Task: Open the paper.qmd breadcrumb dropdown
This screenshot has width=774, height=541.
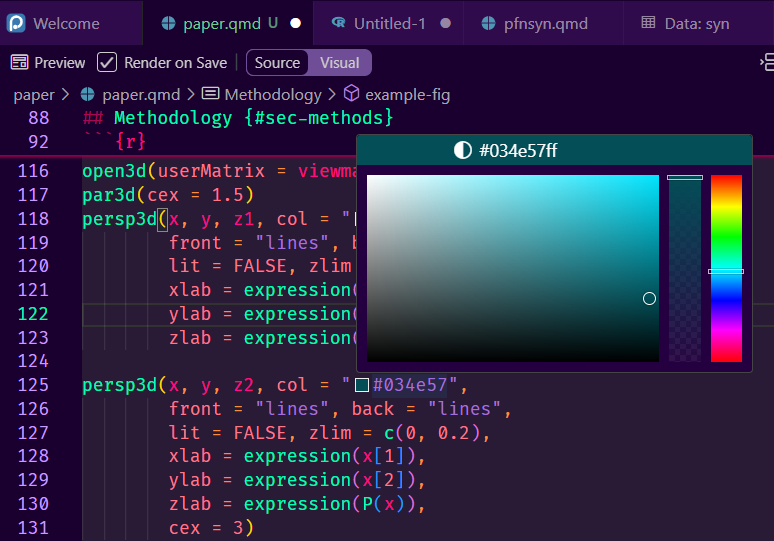Action: [140, 95]
